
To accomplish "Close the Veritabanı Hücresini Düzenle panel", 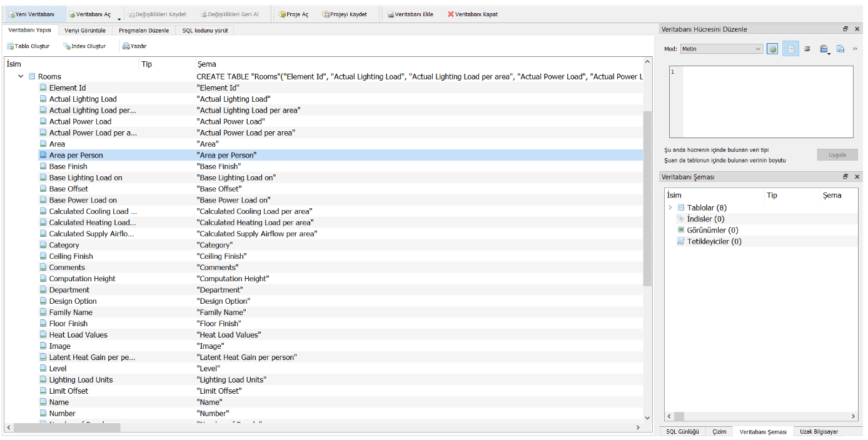I will pos(857,29).
